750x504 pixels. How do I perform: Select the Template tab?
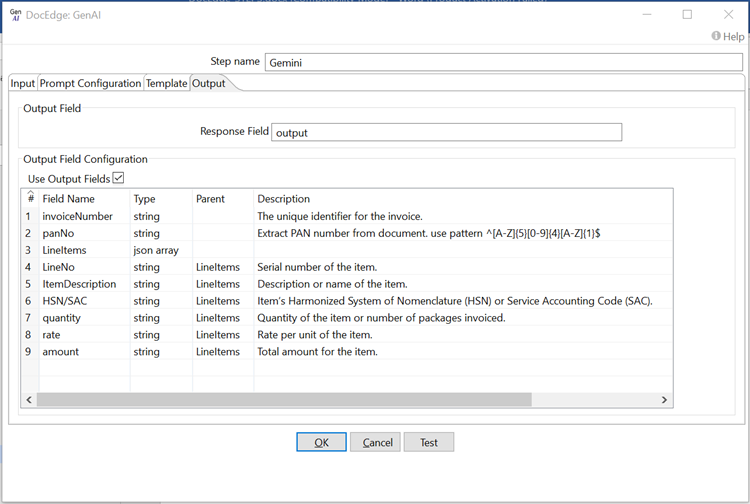[x=166, y=84]
